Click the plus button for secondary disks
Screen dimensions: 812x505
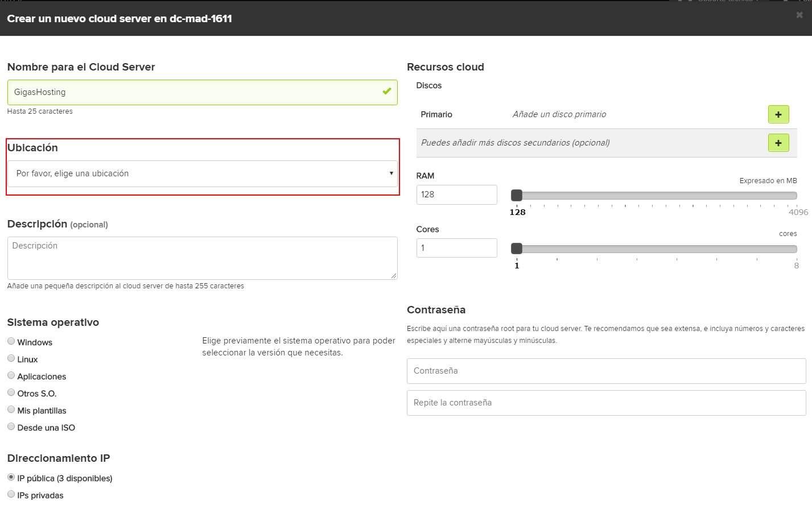778,143
